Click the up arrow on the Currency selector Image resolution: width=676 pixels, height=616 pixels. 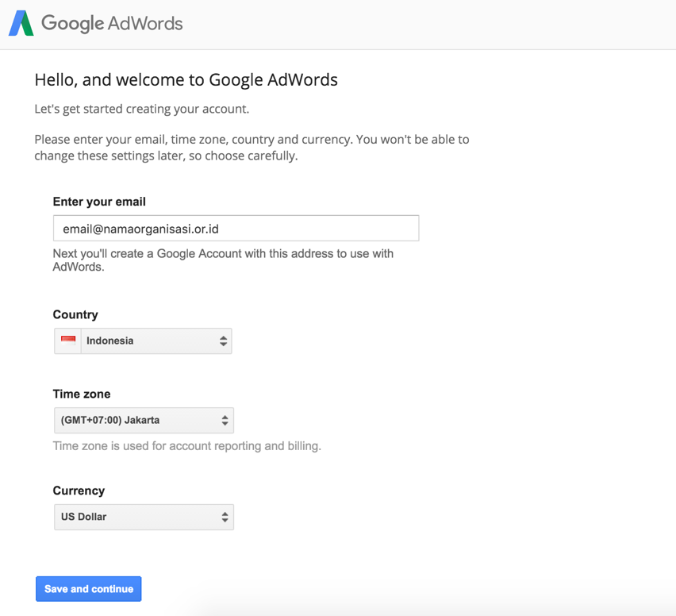(225, 514)
